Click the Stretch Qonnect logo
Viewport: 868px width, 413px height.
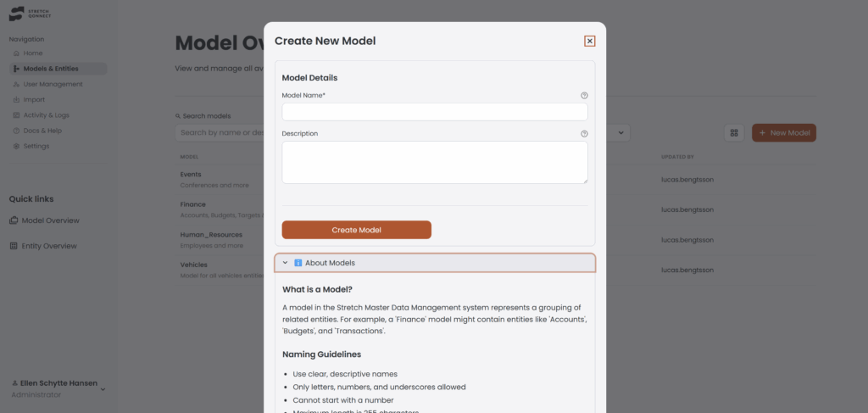tap(29, 14)
